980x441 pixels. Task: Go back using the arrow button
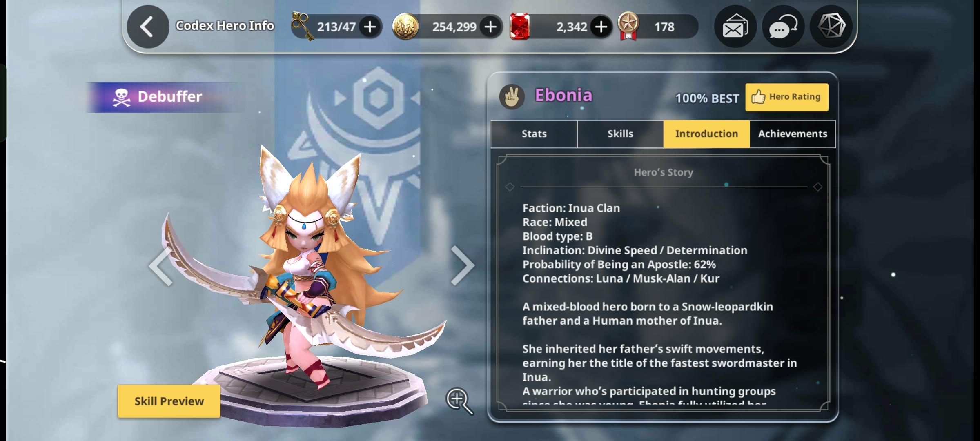(148, 27)
